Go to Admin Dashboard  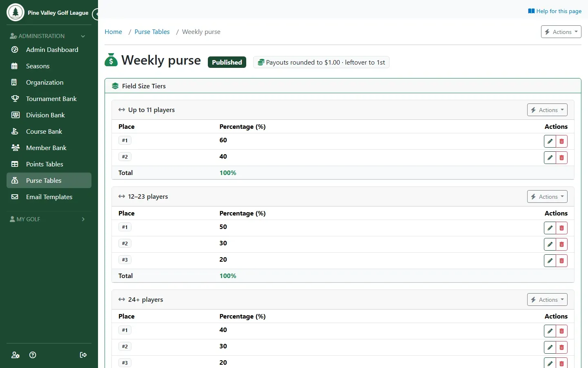[x=49, y=49]
